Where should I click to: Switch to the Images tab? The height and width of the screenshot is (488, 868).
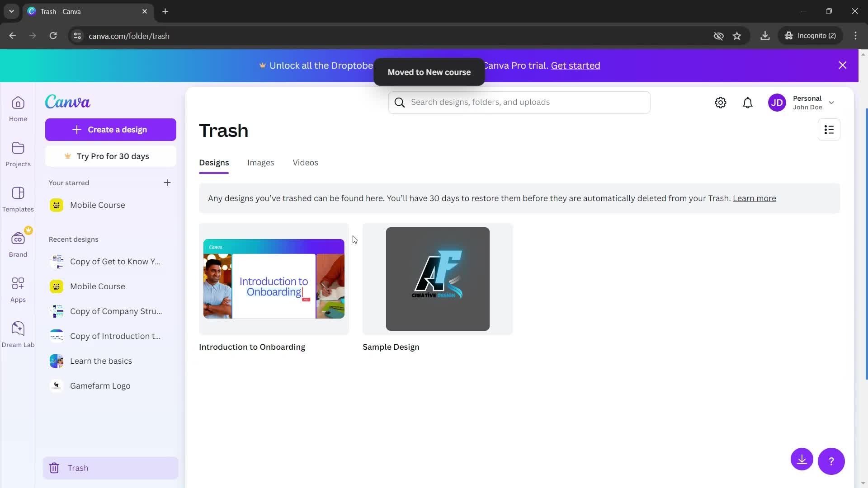260,162
